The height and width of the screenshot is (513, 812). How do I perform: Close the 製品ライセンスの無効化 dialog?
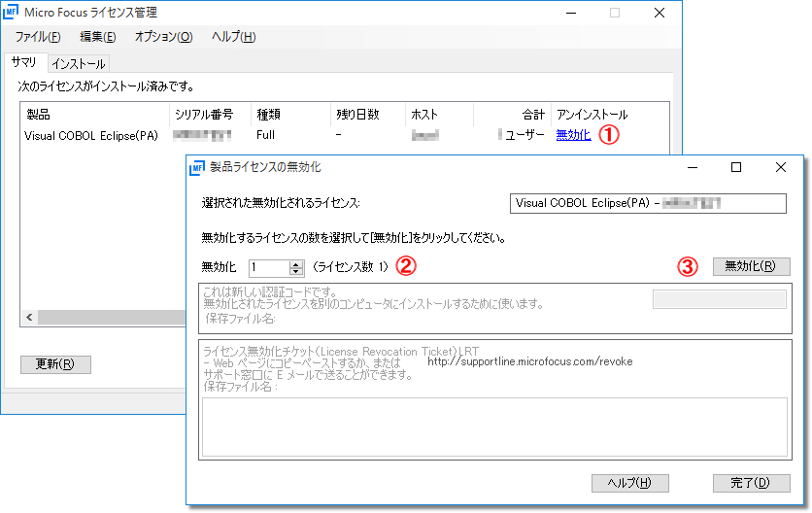point(780,167)
